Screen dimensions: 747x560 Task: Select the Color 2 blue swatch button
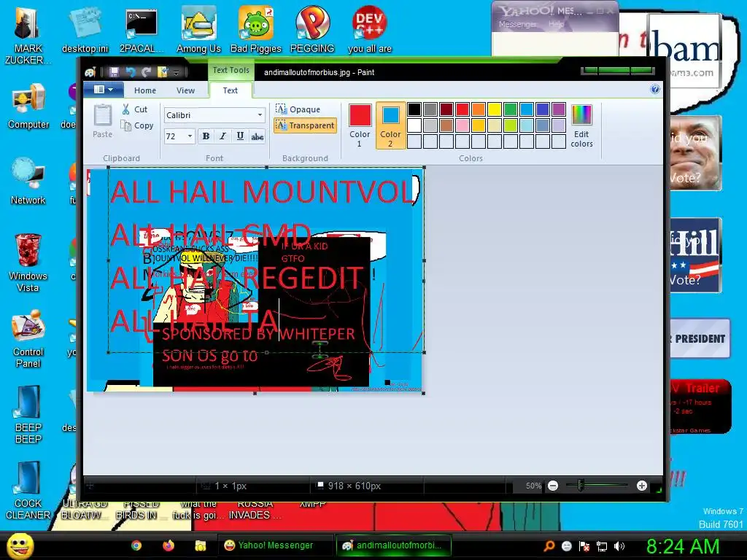pos(390,125)
